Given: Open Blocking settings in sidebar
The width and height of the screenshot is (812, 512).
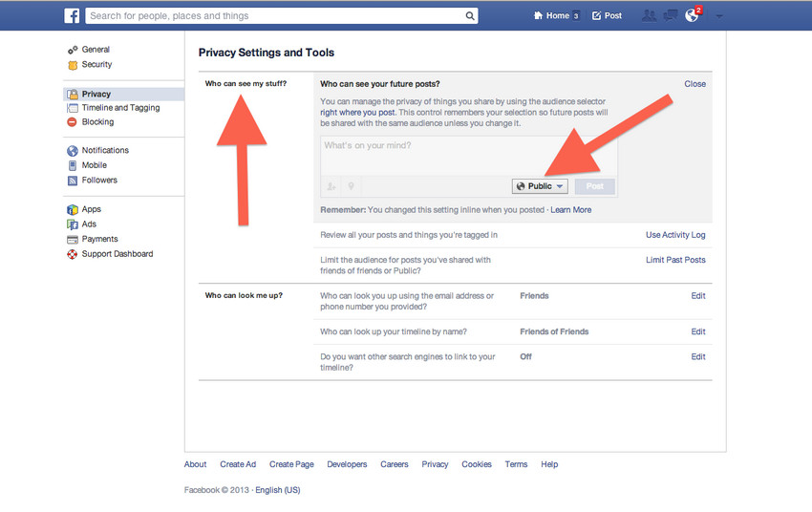Looking at the screenshot, I should click(97, 122).
